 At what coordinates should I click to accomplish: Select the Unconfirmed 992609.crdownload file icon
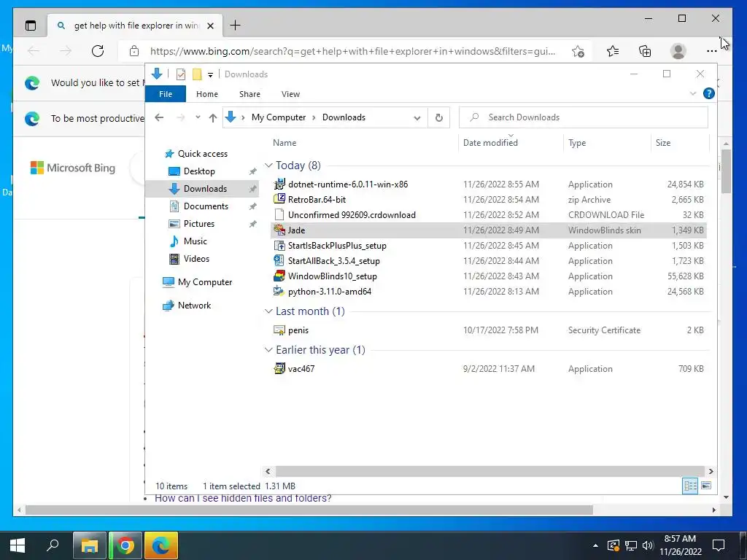click(279, 215)
